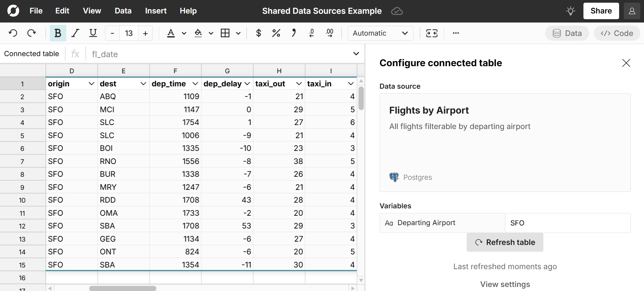Click the undo arrow icon
Image resolution: width=644 pixels, height=291 pixels.
13,33
